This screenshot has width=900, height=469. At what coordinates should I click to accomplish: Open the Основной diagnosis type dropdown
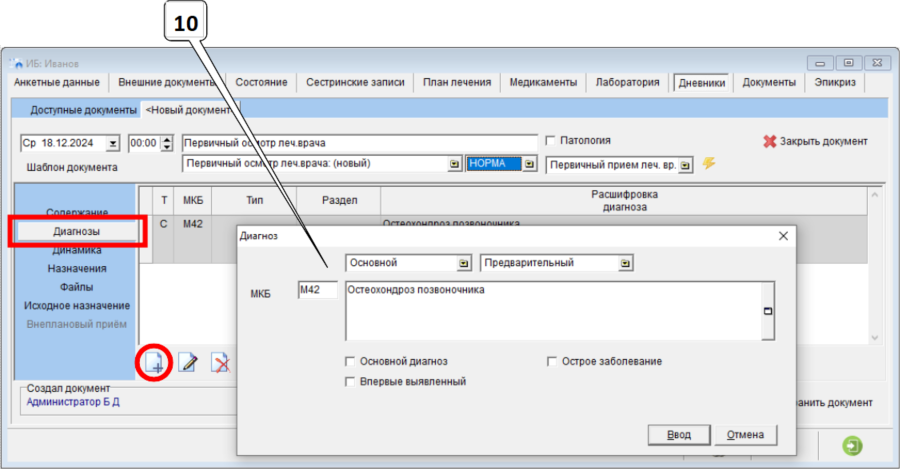point(464,263)
